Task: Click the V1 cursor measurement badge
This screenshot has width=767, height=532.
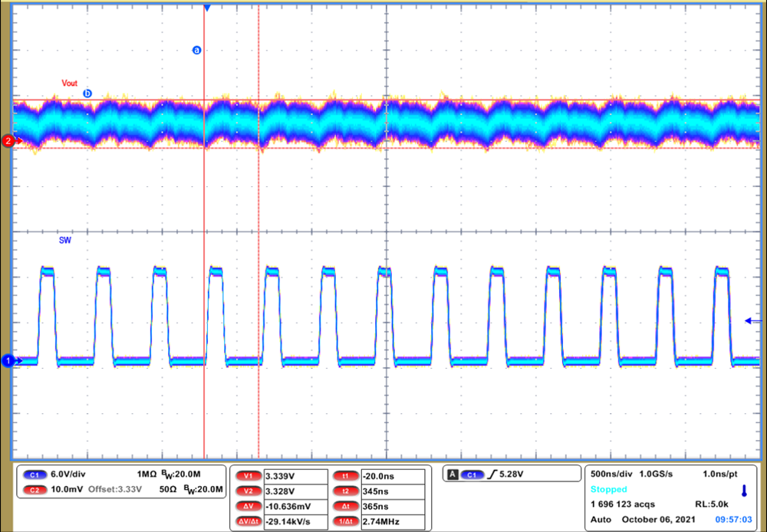Action: tap(247, 475)
